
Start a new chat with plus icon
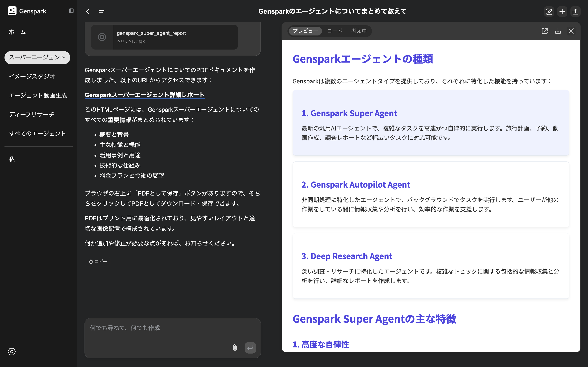tap(562, 11)
